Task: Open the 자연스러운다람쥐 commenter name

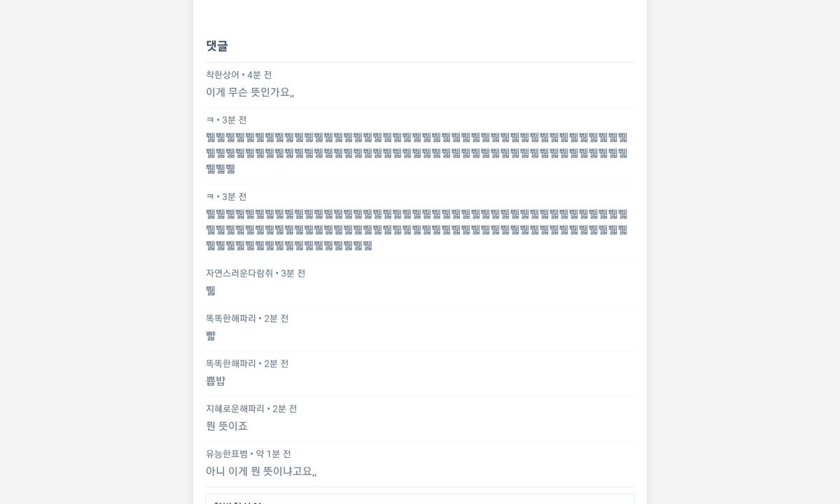Action: (x=239, y=273)
